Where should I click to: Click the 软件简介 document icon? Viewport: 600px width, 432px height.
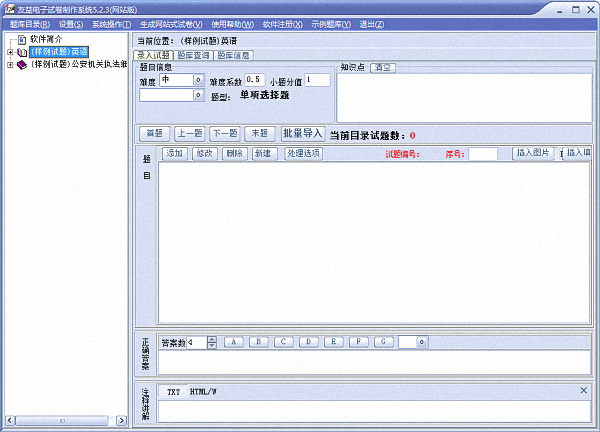pyautogui.click(x=20, y=39)
